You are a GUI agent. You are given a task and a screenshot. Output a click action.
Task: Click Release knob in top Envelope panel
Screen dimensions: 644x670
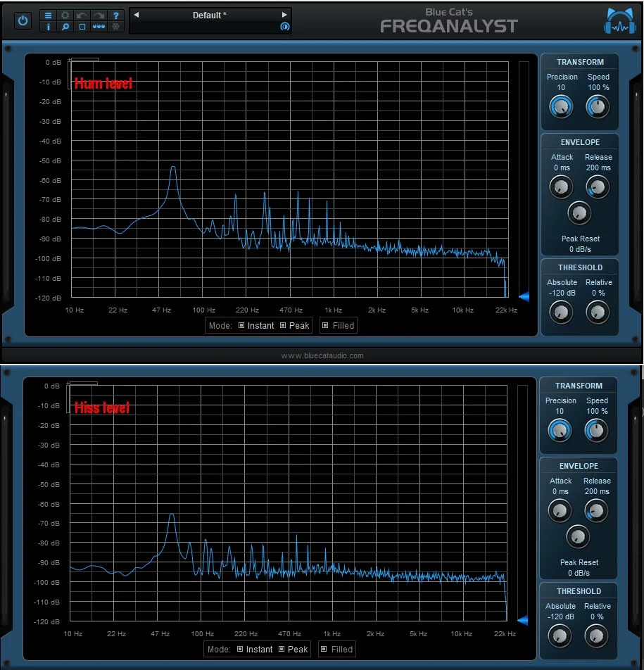pos(598,187)
